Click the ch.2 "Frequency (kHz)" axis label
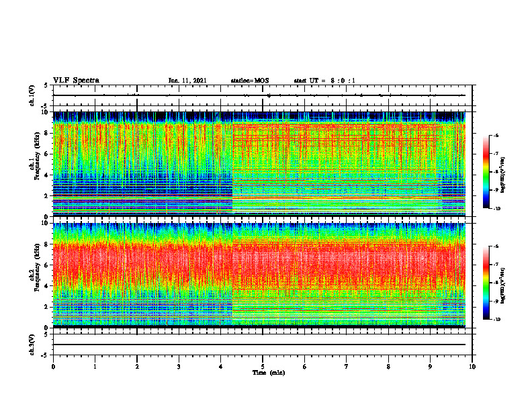 [x=37, y=267]
